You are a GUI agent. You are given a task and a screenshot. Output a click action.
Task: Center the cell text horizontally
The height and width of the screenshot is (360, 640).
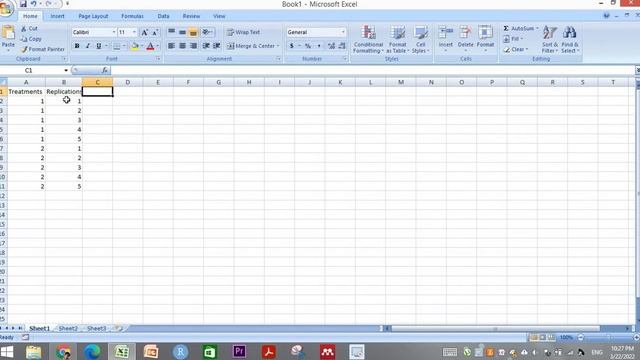click(182, 46)
